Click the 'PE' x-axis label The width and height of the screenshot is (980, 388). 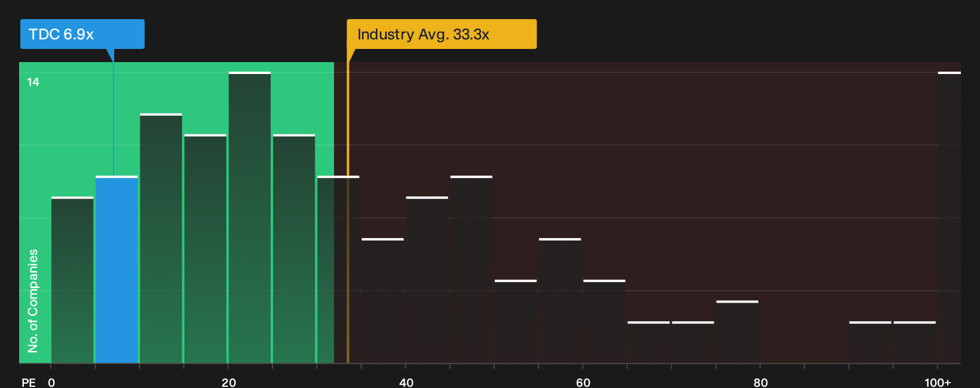click(x=29, y=382)
